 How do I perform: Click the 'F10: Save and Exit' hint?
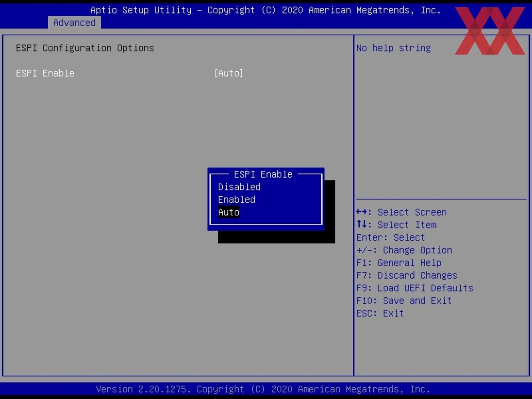click(x=404, y=300)
